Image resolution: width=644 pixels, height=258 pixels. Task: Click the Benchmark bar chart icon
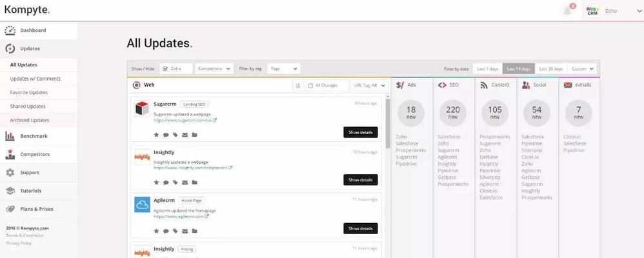pos(10,136)
